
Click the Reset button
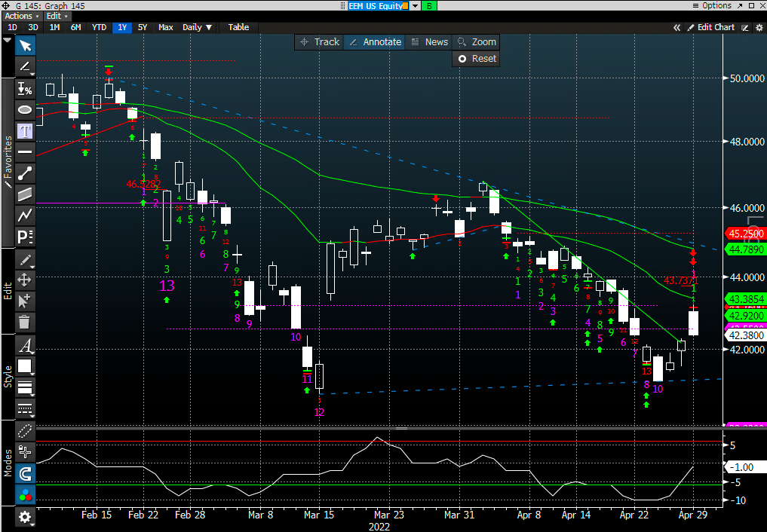point(476,59)
